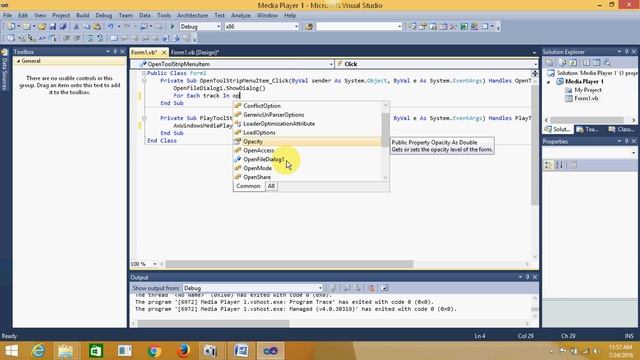
Task: Open the Build menu
Action: (82, 16)
